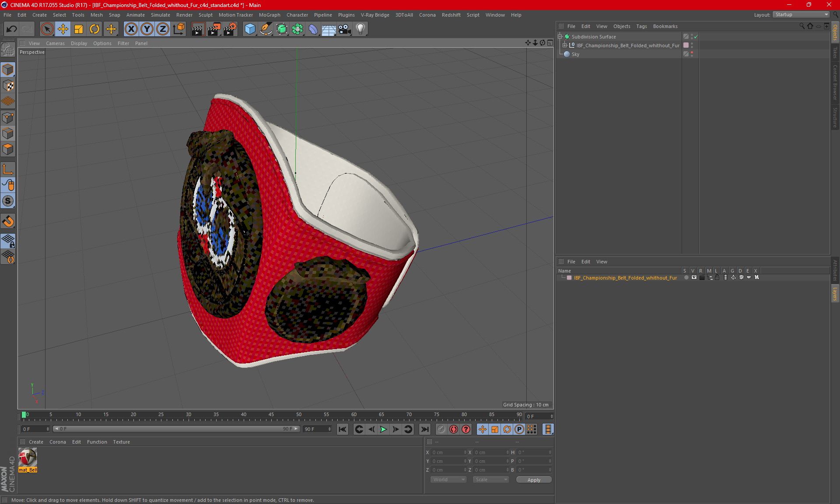Open the World coordinate dropdown
The image size is (840, 504).
448,479
